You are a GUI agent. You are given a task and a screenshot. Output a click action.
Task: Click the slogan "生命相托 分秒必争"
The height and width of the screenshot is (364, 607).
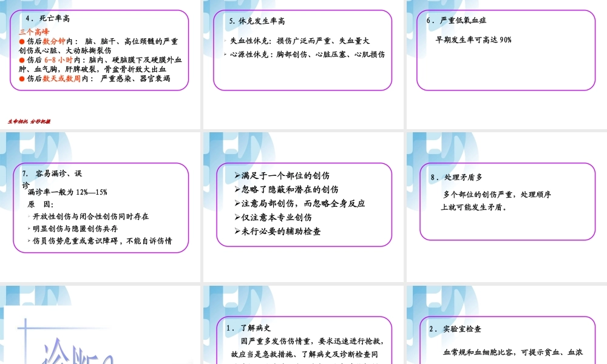pos(30,121)
